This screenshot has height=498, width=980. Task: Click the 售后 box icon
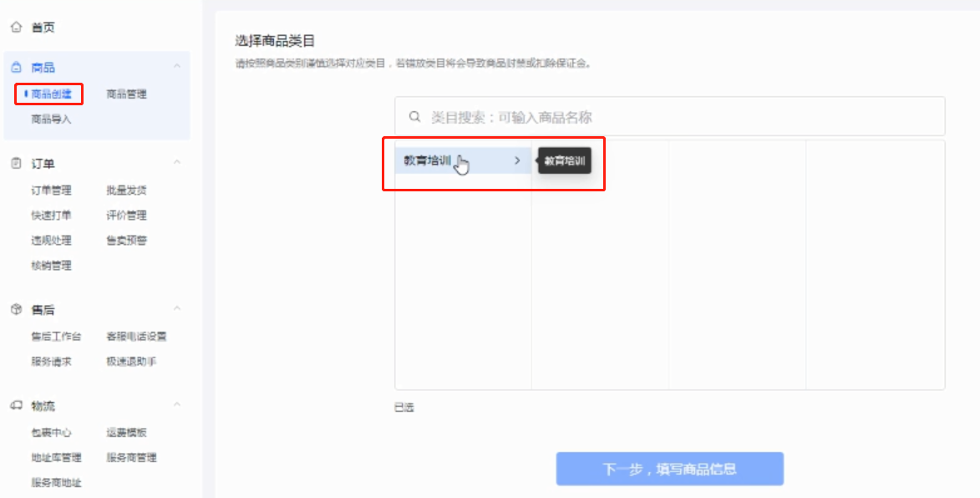[16, 310]
